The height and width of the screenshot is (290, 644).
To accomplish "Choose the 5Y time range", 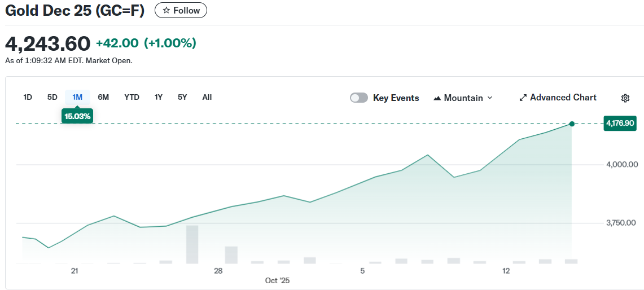I will coord(182,97).
